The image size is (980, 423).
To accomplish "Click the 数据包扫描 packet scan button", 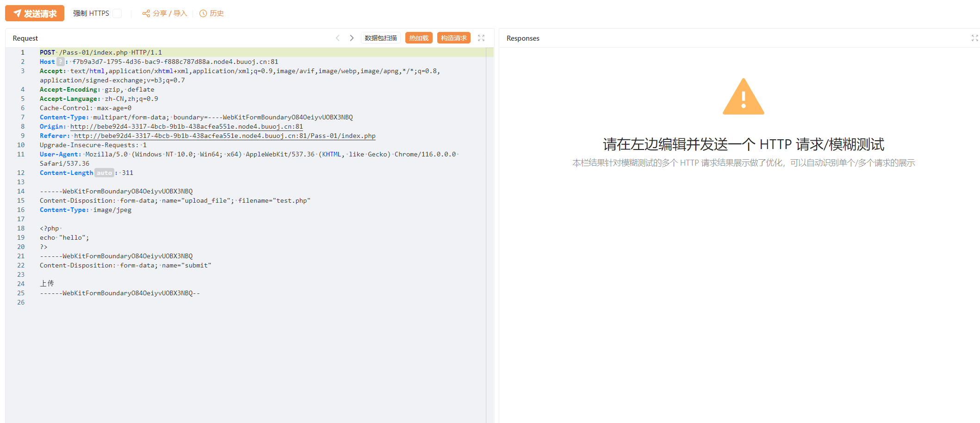I will [x=380, y=38].
